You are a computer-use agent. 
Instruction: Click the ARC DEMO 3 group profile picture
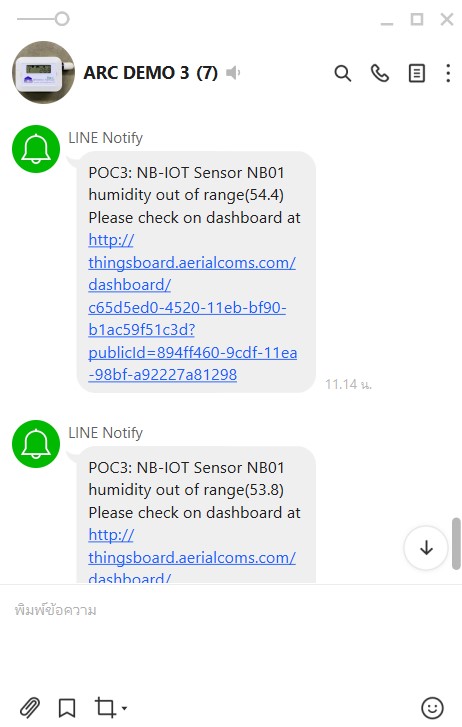(43, 73)
